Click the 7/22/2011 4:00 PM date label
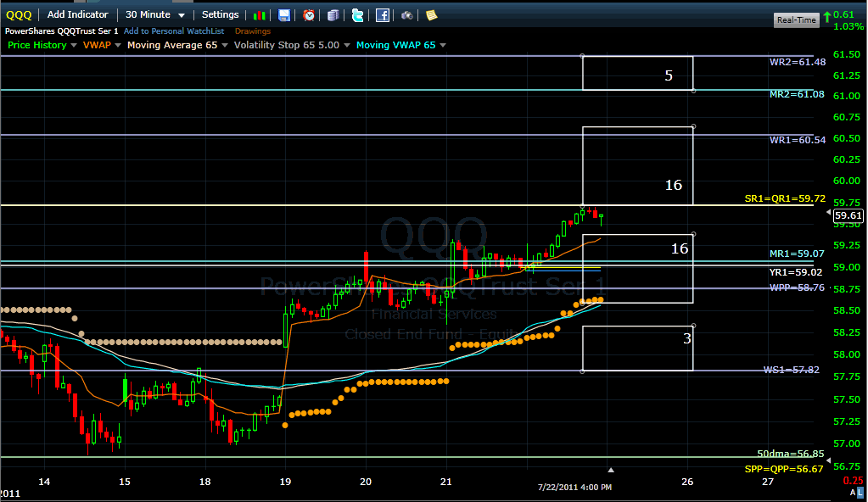Image resolution: width=868 pixels, height=502 pixels. [x=574, y=487]
